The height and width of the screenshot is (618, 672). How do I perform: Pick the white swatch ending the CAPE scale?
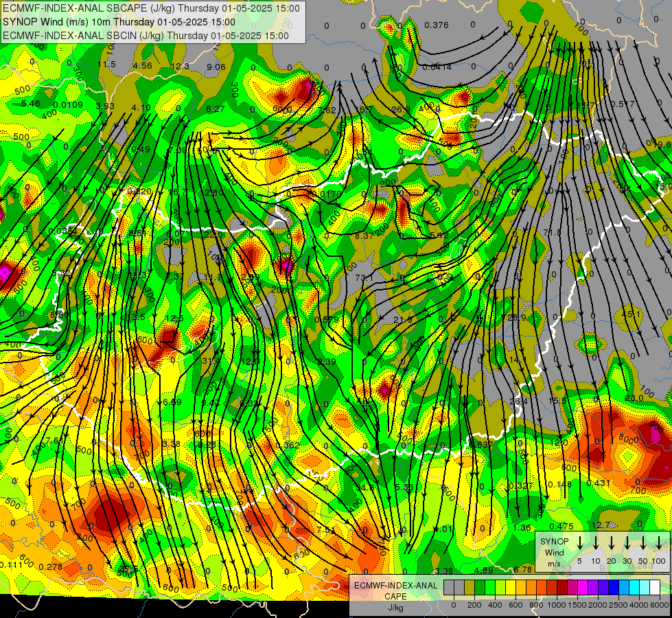655,587
